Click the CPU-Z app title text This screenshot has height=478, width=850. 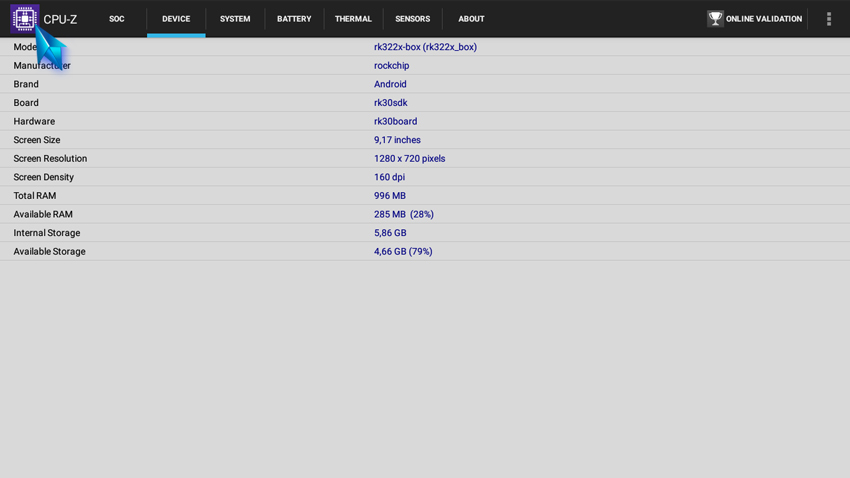(60, 20)
